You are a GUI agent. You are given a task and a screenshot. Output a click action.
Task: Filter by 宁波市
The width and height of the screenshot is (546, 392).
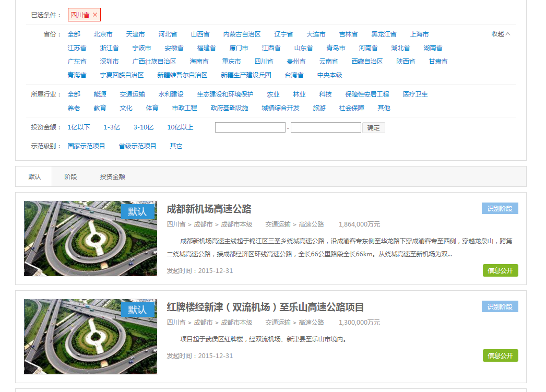142,47
